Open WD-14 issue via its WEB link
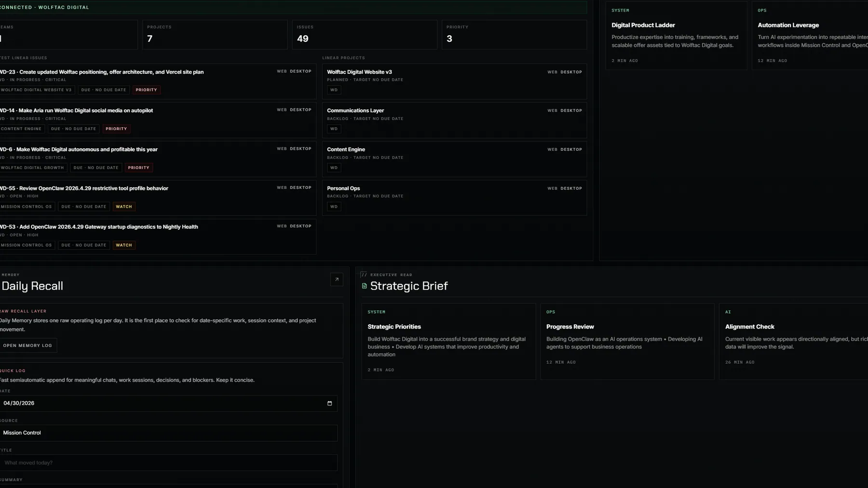 [x=282, y=110]
